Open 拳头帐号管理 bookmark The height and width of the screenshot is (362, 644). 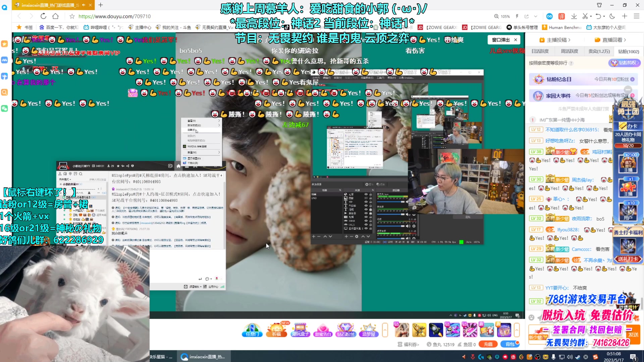[522, 27]
